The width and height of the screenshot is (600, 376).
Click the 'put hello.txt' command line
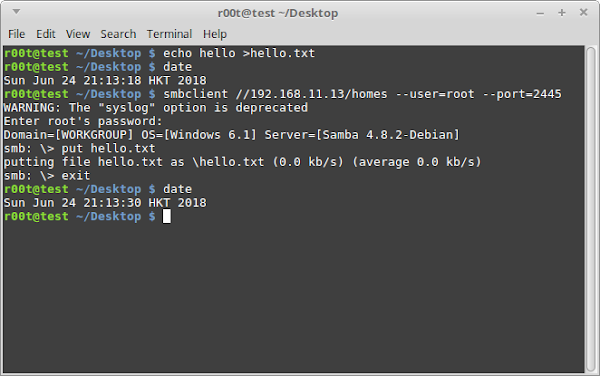tap(79, 148)
